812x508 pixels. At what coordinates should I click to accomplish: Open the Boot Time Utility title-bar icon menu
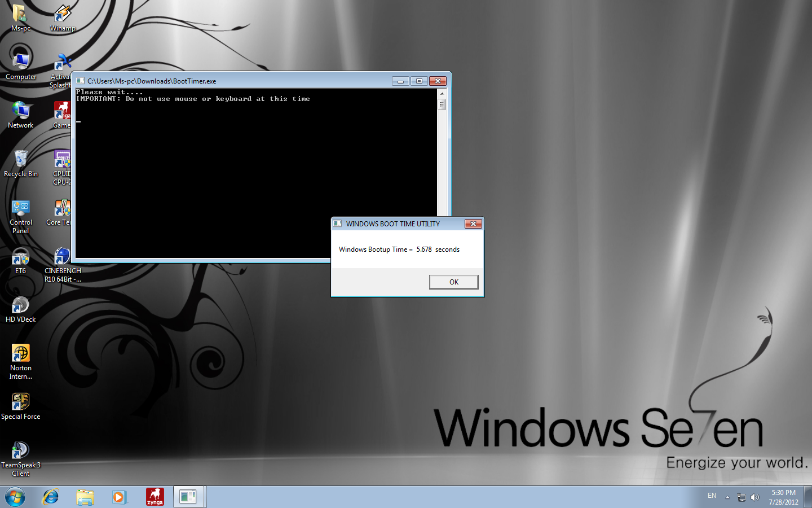(x=338, y=224)
